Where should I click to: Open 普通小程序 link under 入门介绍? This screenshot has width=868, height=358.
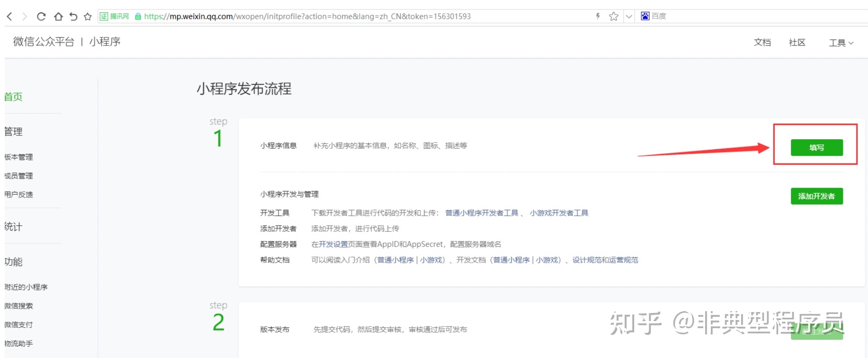(x=395, y=260)
